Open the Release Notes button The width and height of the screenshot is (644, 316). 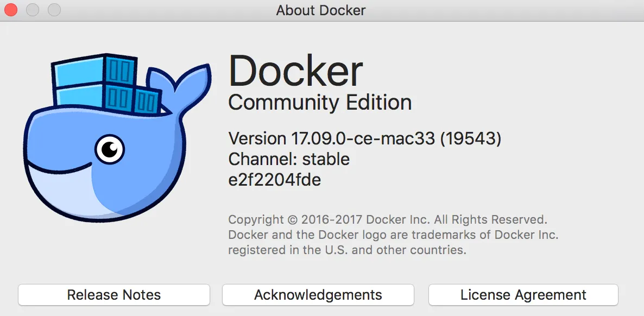(x=114, y=295)
